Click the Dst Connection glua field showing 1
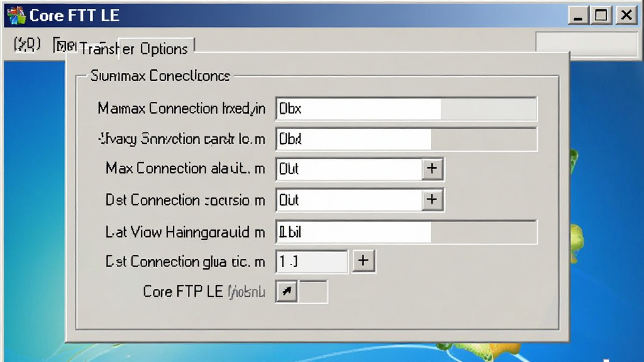Screen dimensions: 644x362 click(x=312, y=261)
